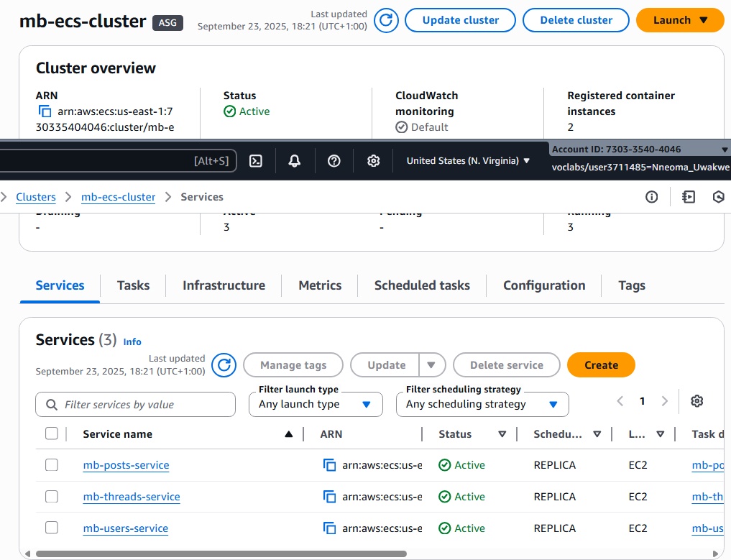Open the mb-ecs-cluster breadcrumb link
Viewport: 731px width, 560px height.
coord(119,197)
